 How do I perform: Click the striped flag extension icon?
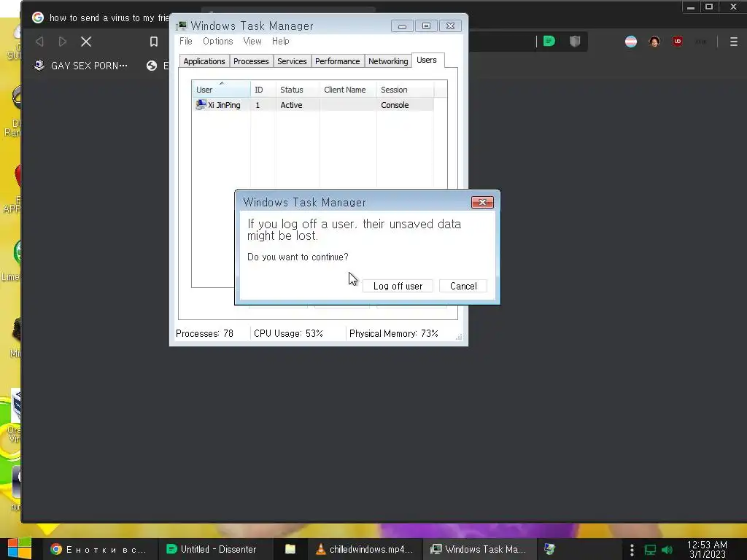pyautogui.click(x=631, y=42)
